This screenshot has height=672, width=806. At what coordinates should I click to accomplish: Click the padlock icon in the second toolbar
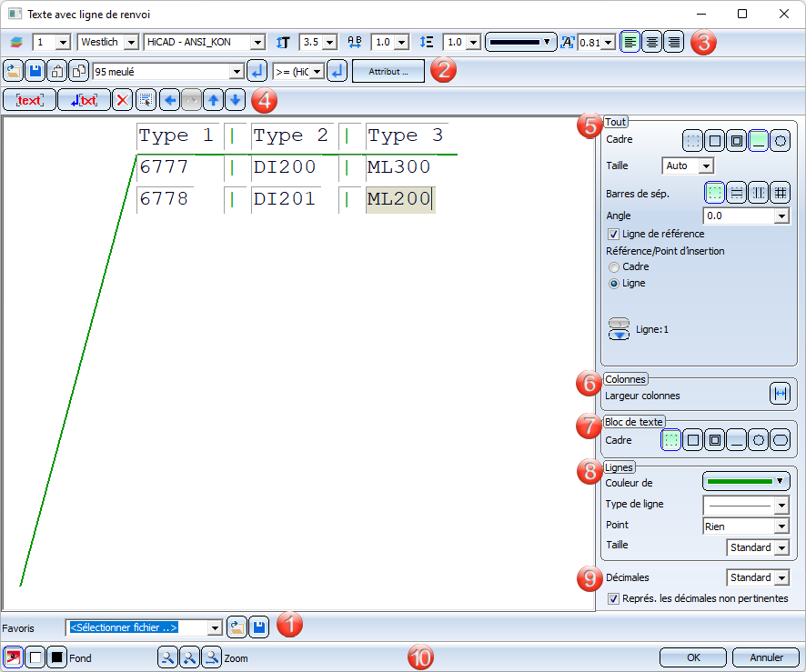click(x=57, y=71)
